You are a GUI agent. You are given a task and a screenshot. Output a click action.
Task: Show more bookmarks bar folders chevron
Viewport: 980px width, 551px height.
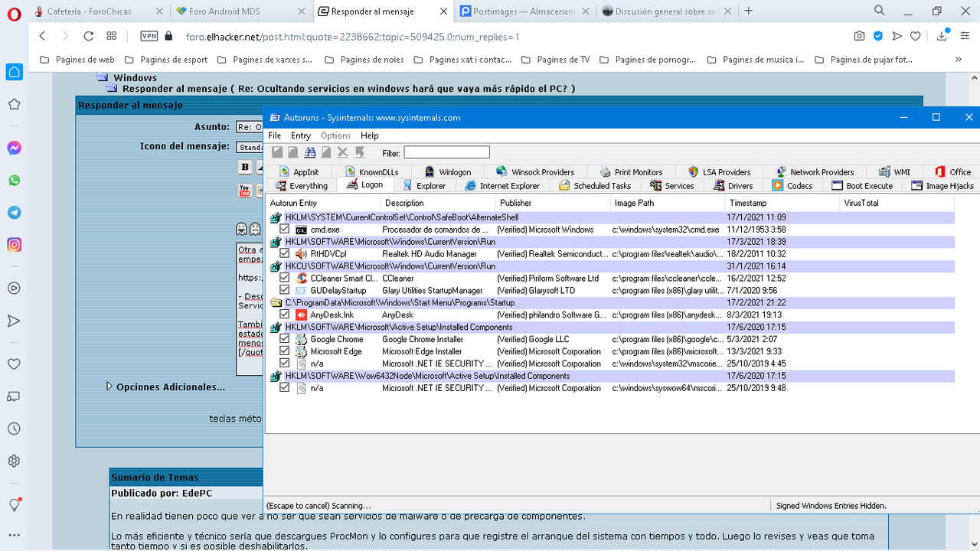click(958, 60)
